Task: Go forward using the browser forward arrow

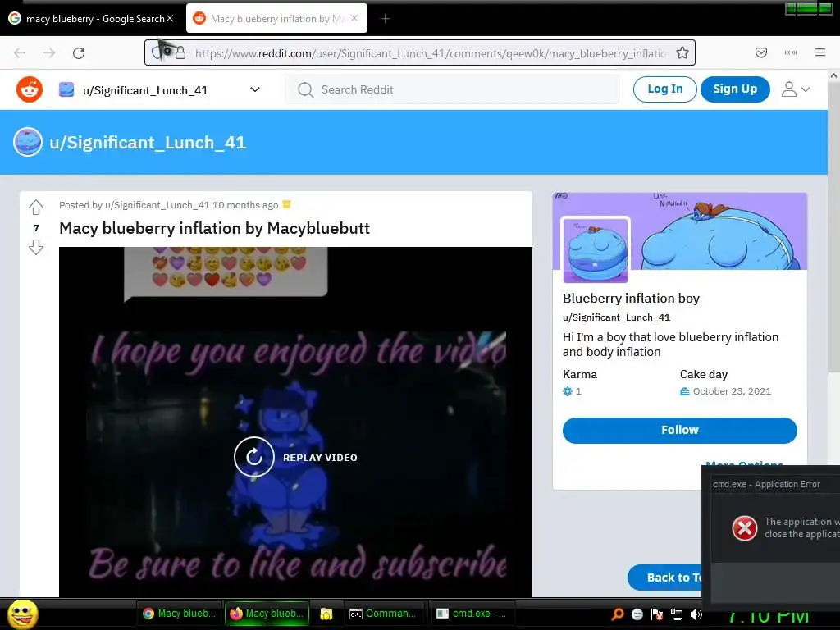Action: [x=49, y=53]
